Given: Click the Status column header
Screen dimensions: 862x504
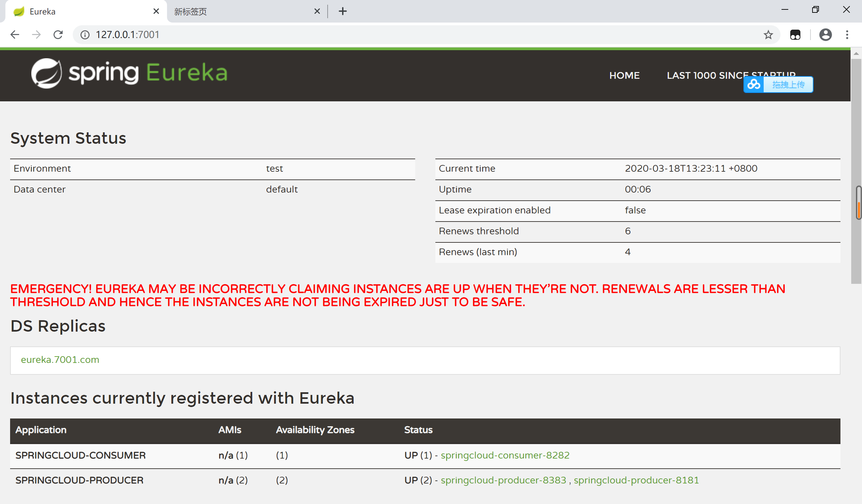Looking at the screenshot, I should [x=418, y=430].
